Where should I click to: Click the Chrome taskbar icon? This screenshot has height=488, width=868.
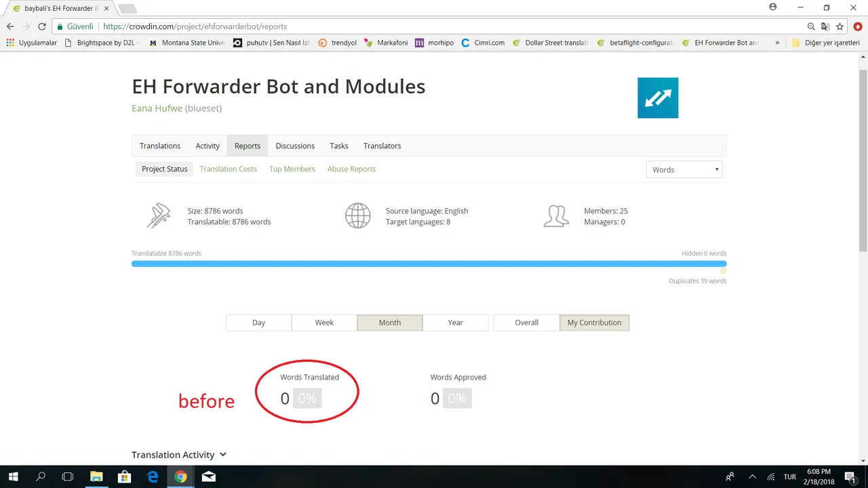[x=180, y=476]
